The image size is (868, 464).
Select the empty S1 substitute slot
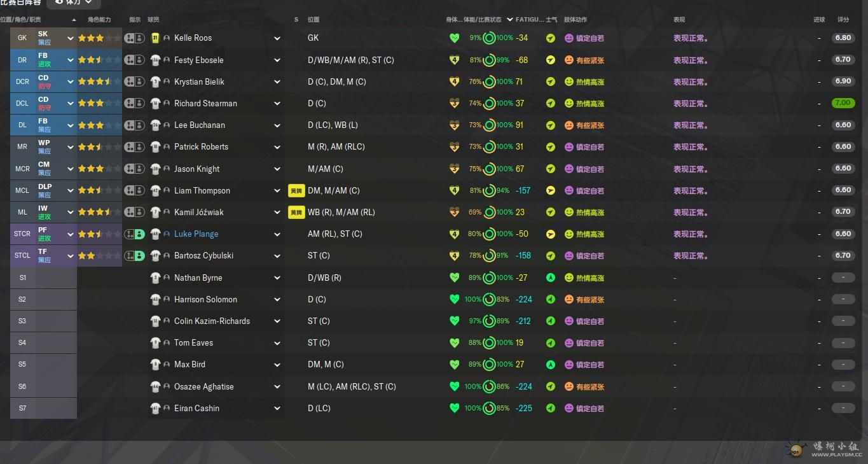43,278
